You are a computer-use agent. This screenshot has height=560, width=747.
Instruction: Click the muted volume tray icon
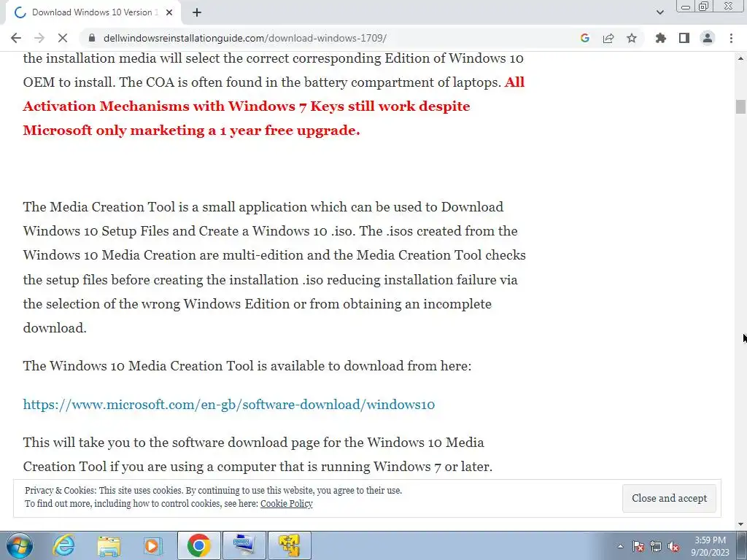[x=673, y=546]
